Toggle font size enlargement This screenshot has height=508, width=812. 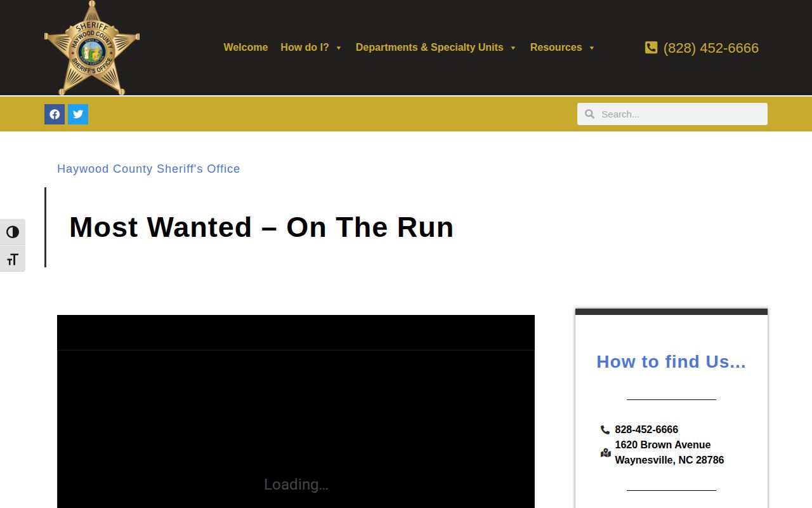(x=13, y=259)
